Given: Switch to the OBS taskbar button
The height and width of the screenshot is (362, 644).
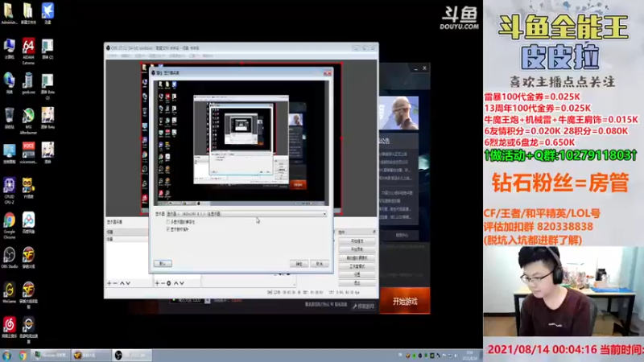Looking at the screenshot, I should click(x=132, y=356).
